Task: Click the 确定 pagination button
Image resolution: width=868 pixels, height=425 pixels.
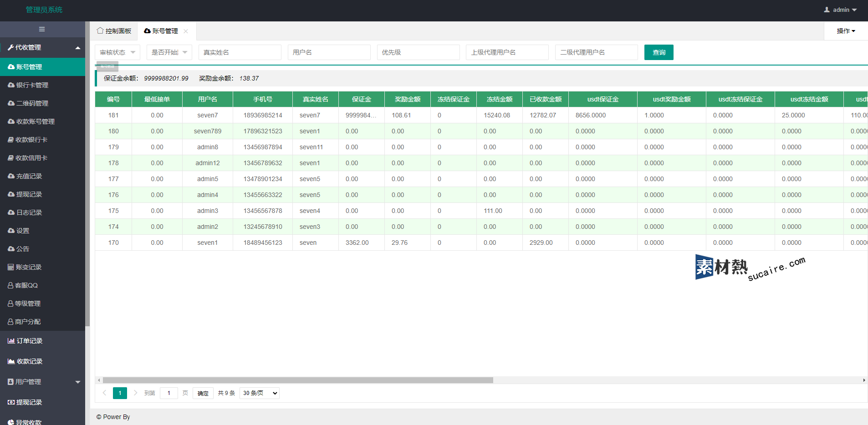Action: pyautogui.click(x=203, y=393)
